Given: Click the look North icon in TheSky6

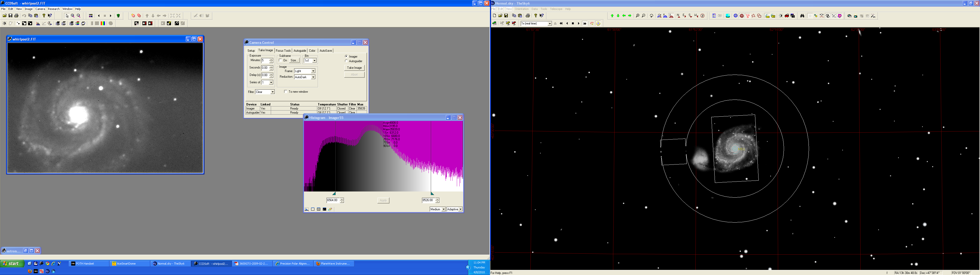Looking at the screenshot, I should (x=678, y=16).
